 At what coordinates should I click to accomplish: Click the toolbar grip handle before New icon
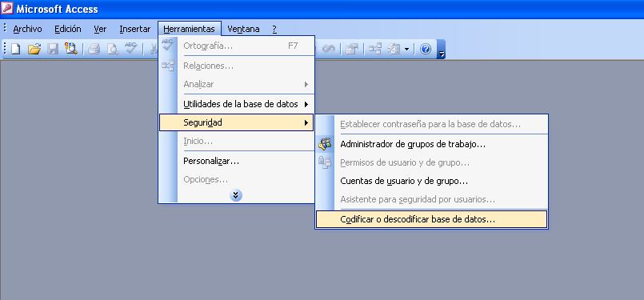coord(6,49)
